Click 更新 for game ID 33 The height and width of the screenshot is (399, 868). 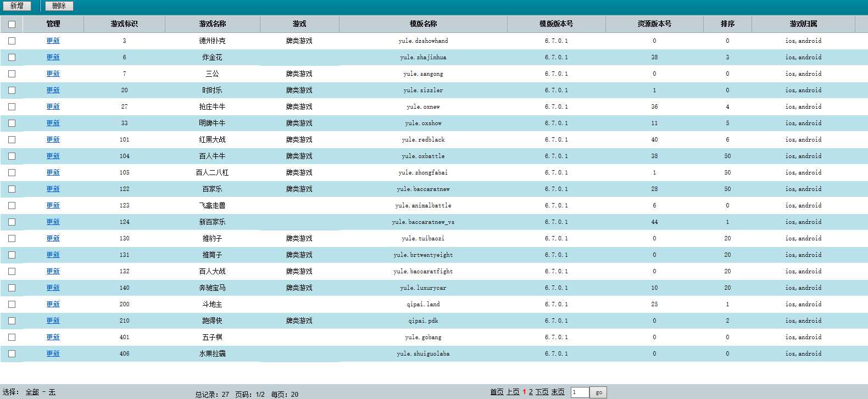pos(53,123)
